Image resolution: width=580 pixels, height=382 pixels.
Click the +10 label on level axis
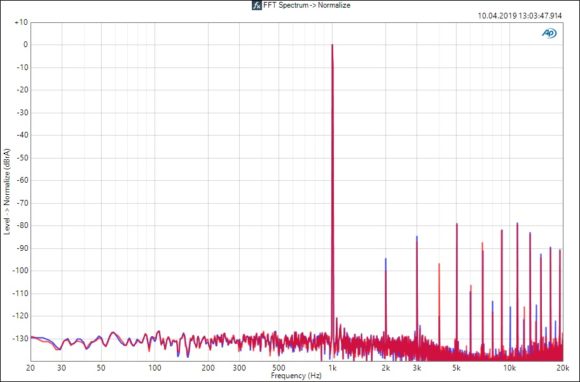click(x=21, y=23)
